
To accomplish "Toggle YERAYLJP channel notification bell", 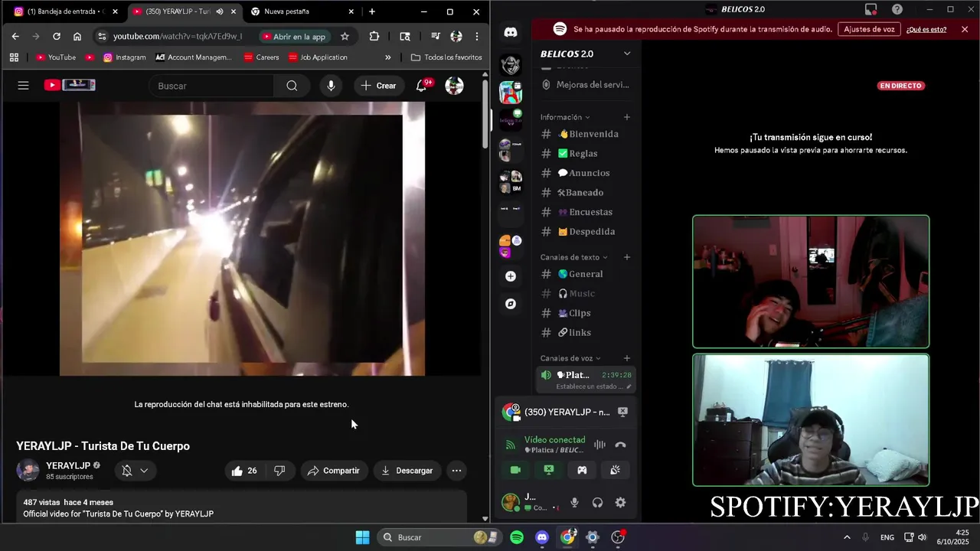I will coord(127,471).
